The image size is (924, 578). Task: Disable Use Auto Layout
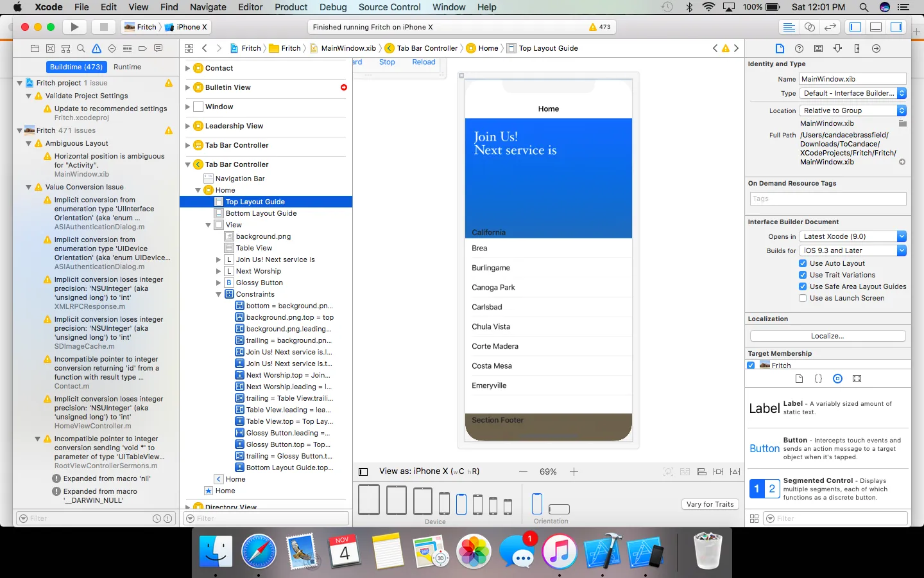(803, 263)
